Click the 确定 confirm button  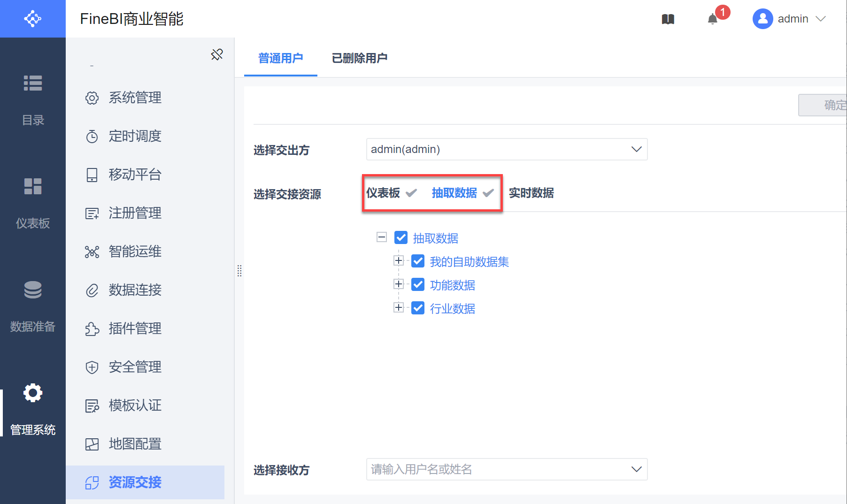826,105
